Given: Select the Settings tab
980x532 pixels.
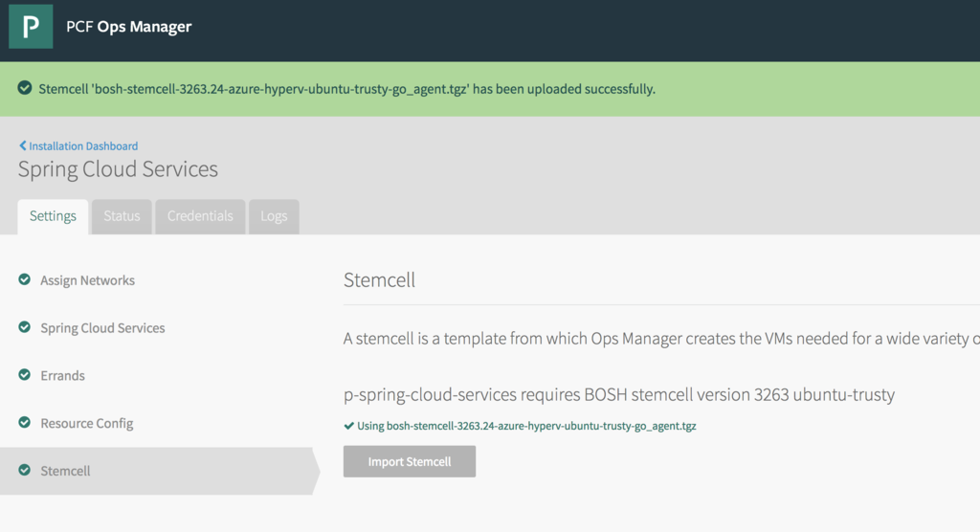Looking at the screenshot, I should (x=53, y=216).
